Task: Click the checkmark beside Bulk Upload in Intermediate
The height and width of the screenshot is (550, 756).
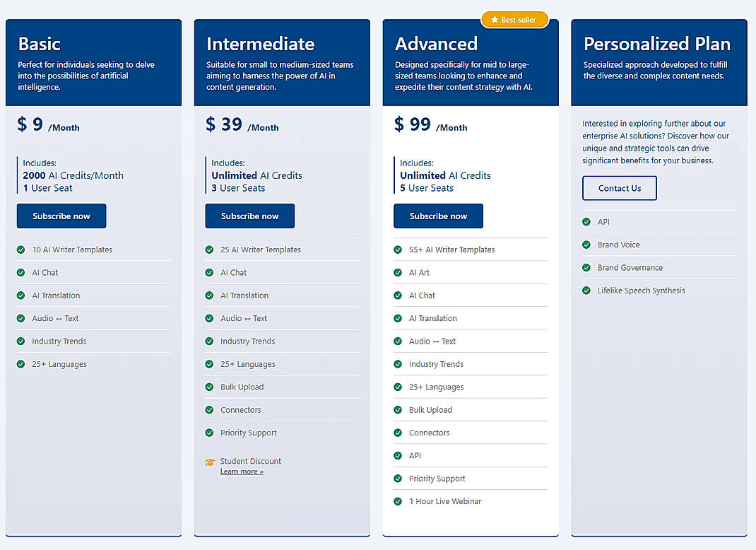Action: (210, 387)
